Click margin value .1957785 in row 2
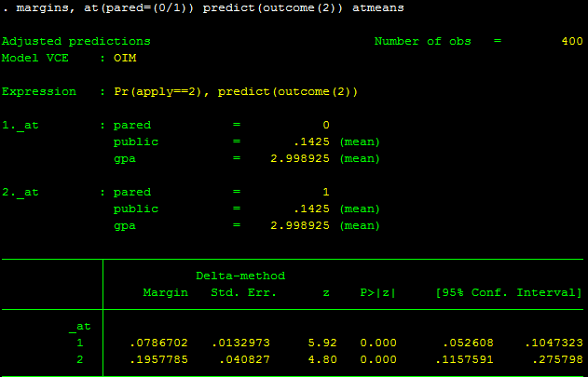This screenshot has height=377, width=588. coord(158,360)
